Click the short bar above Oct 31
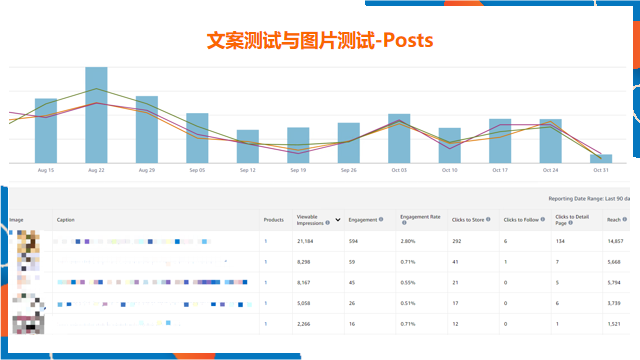The image size is (640, 360). [x=601, y=159]
